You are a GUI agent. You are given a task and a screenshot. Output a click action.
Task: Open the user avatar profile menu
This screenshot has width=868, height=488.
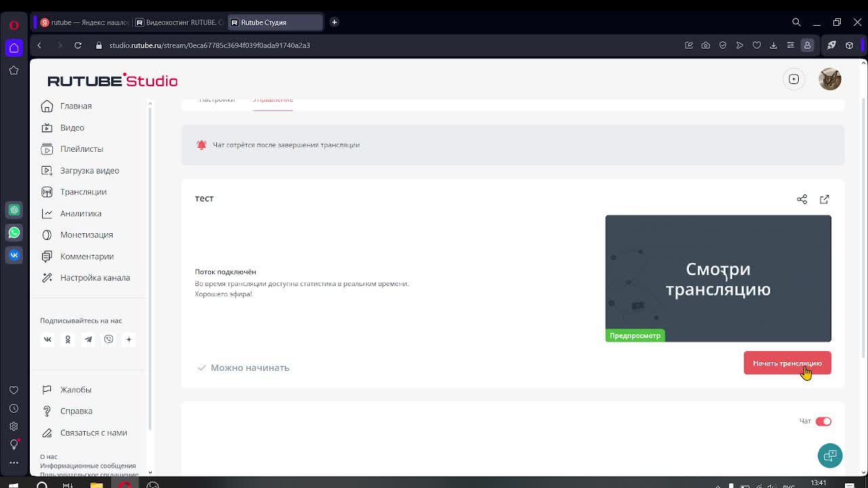pos(830,79)
